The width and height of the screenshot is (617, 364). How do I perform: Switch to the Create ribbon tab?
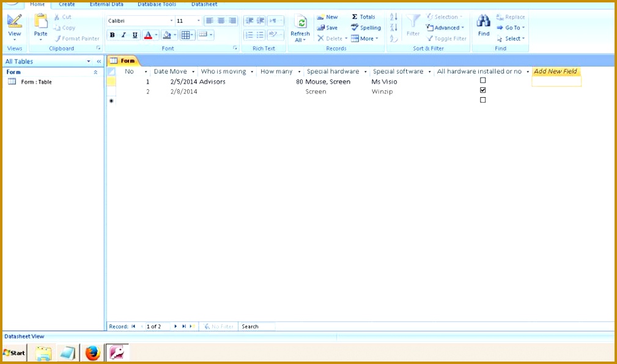point(67,4)
